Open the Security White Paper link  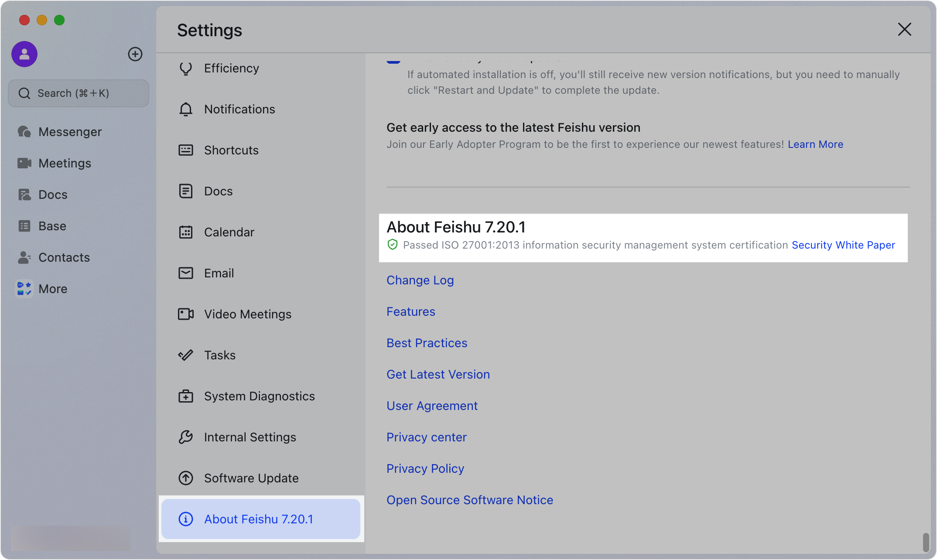[843, 245]
